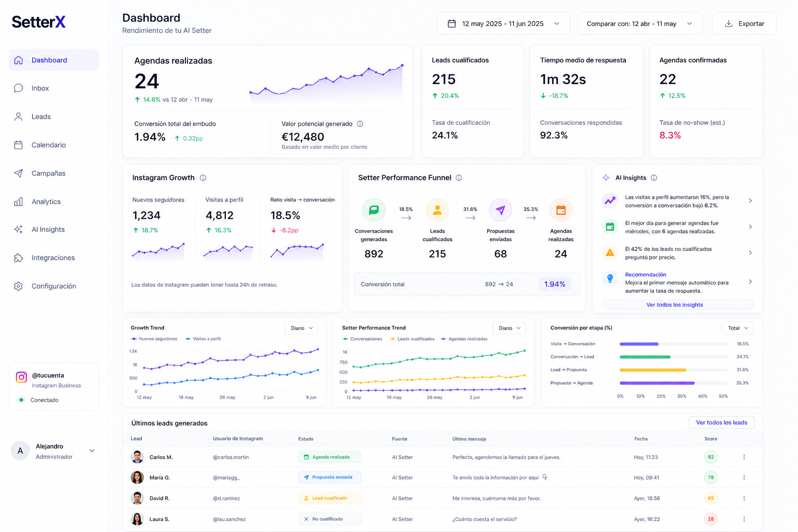798x532 pixels.
Task: Click Ver todos los insights link
Action: (x=677, y=305)
